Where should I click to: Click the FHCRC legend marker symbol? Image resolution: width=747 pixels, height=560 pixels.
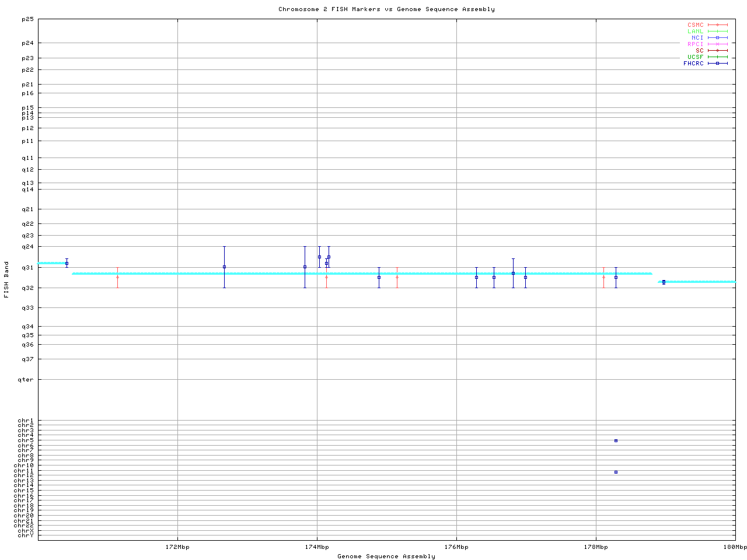click(x=717, y=64)
